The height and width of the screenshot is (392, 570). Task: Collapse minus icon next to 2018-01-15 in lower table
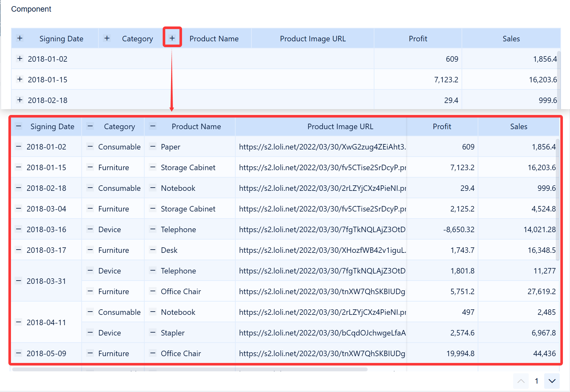click(19, 167)
